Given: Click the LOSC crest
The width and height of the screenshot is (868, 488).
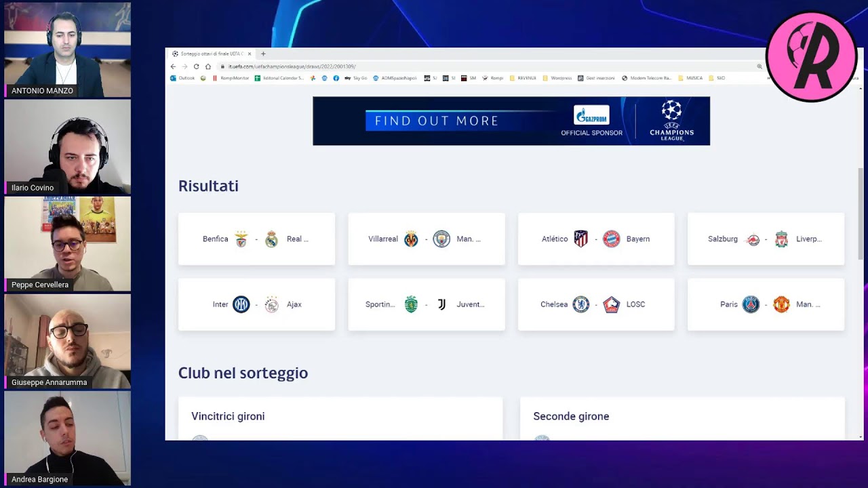Looking at the screenshot, I should (612, 304).
